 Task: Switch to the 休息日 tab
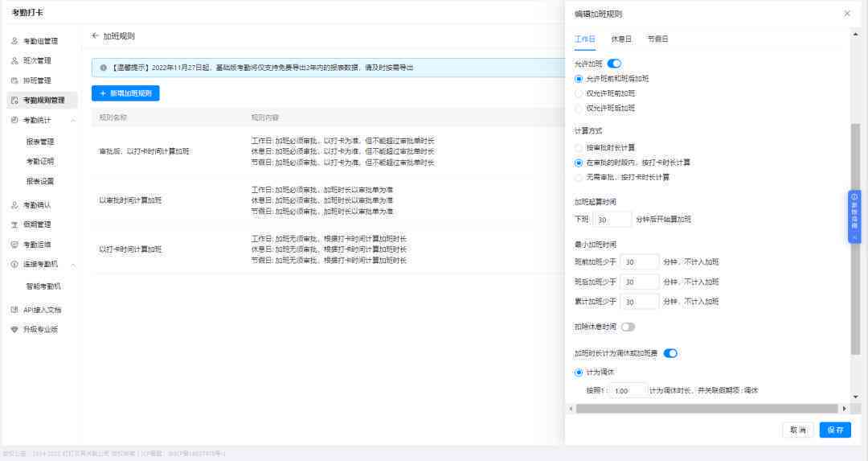[x=621, y=39]
